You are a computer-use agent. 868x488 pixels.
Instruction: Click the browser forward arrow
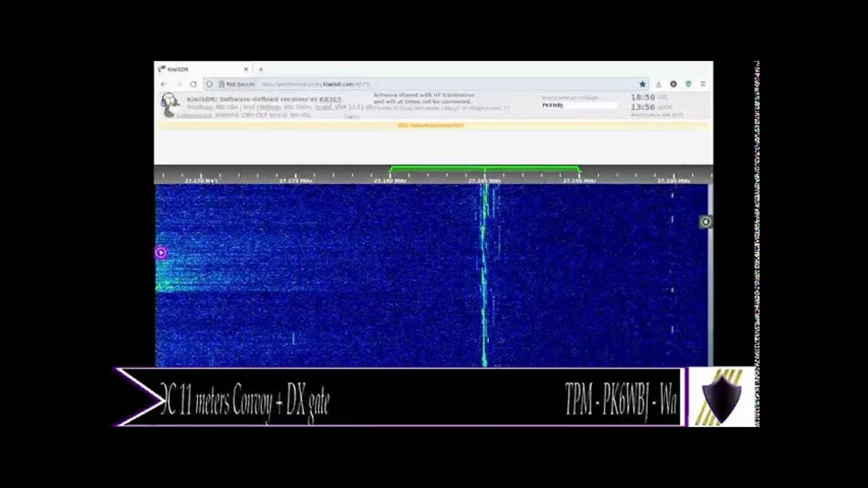[x=178, y=84]
